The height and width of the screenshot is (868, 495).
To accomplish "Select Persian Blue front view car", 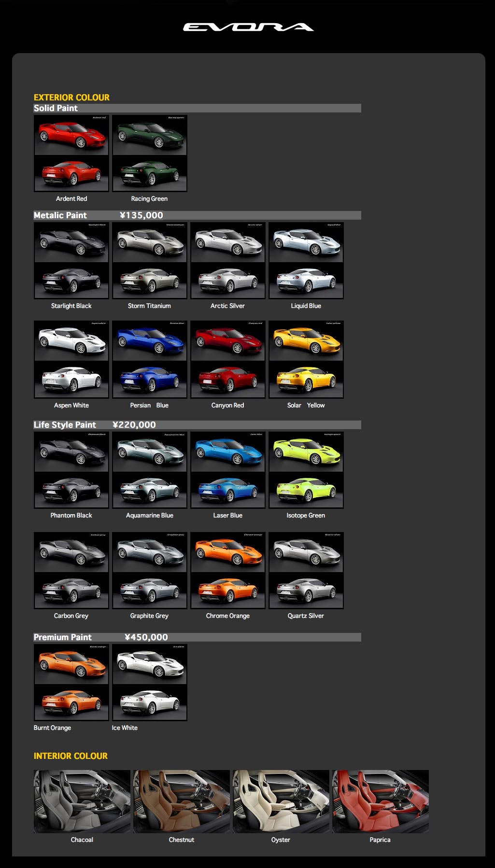I will point(150,341).
